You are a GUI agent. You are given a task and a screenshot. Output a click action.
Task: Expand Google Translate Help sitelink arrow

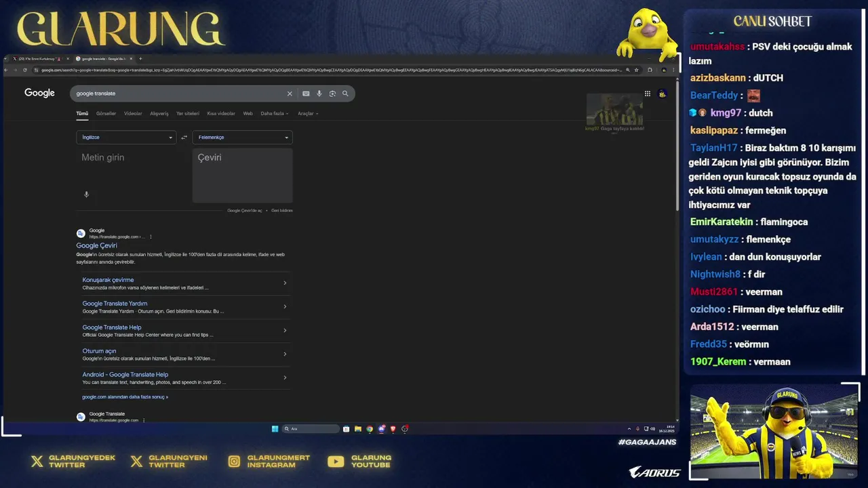click(285, 330)
